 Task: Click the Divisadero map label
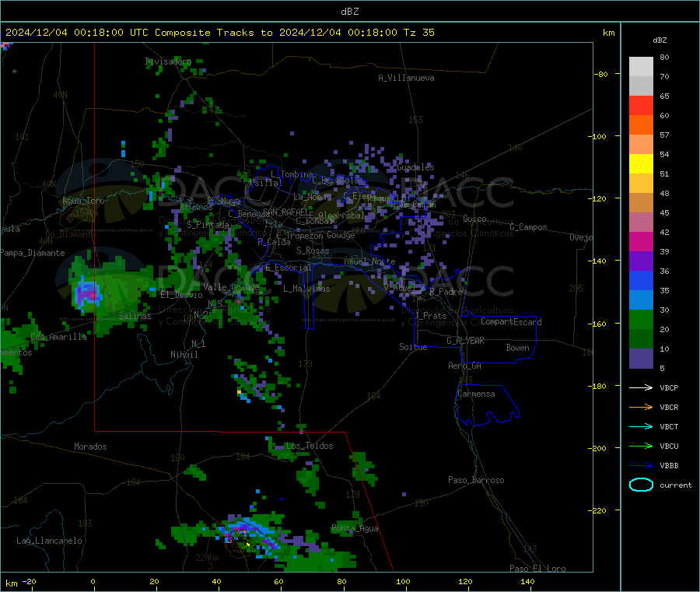pos(168,61)
